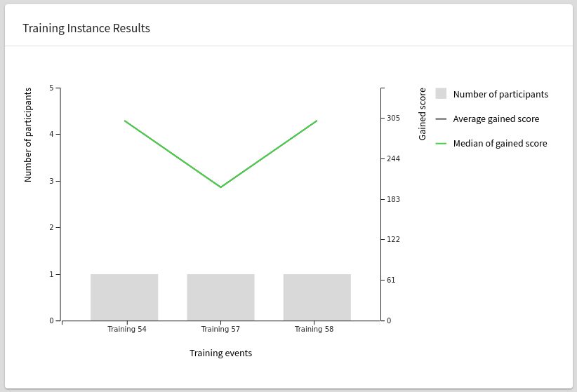This screenshot has height=392, width=577.
Task: Click the green median line's lowest point
Action: point(221,187)
